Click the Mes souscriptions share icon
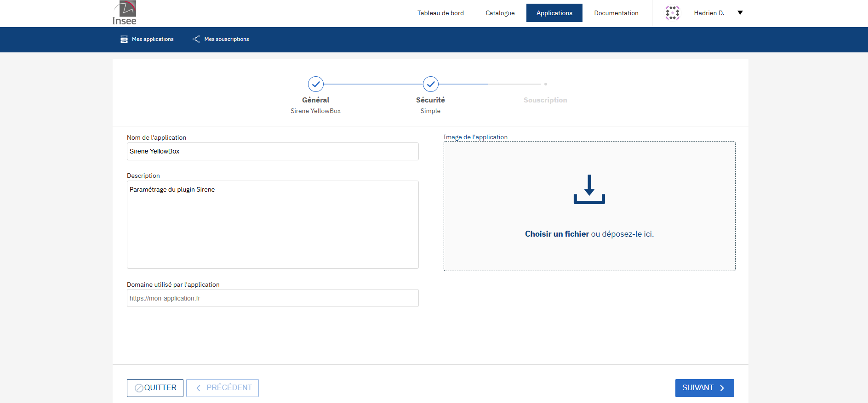 tap(196, 39)
